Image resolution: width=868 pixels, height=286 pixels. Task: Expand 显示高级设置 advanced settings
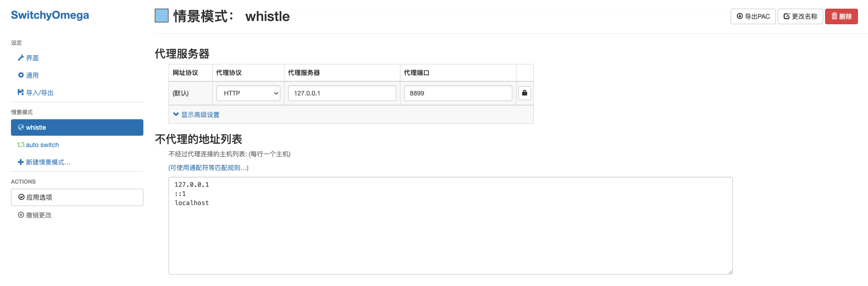click(x=196, y=115)
